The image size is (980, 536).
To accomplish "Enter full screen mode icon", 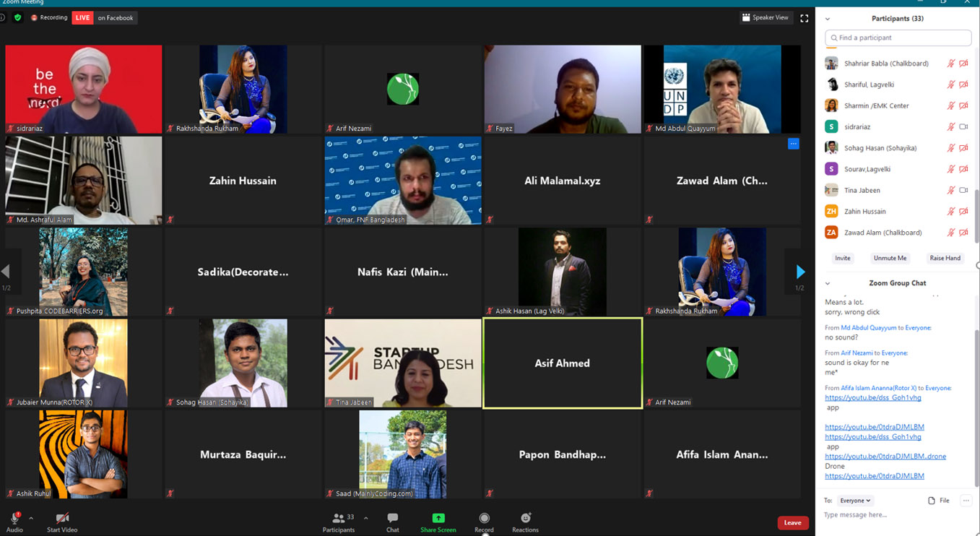I will 804,18.
